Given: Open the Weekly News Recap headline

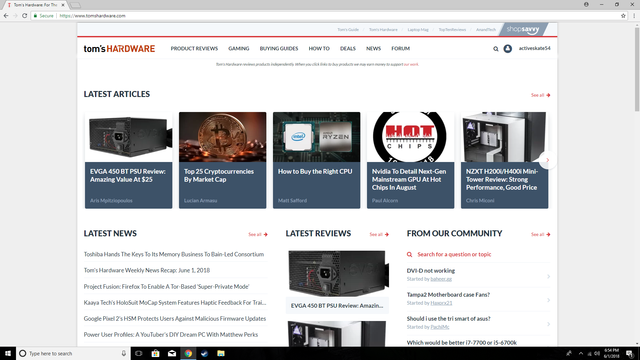Looking at the screenshot, I should pyautogui.click(x=147, y=270).
